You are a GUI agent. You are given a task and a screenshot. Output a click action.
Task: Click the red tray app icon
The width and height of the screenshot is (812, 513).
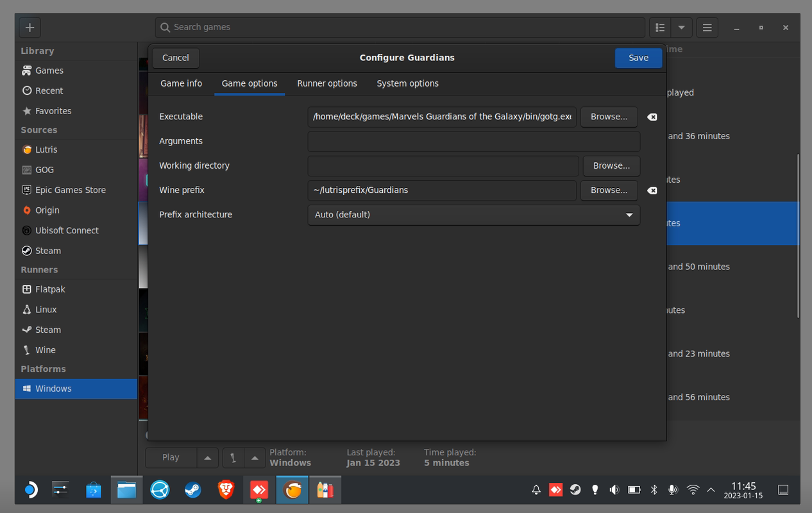pyautogui.click(x=556, y=490)
